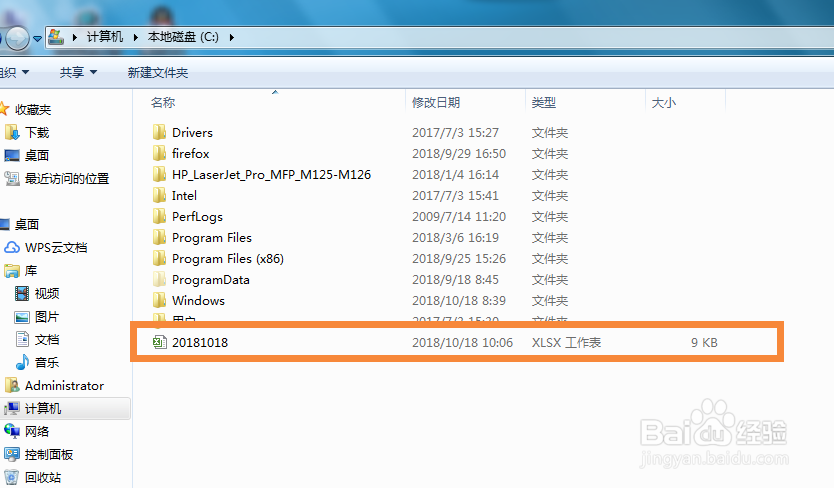Expand the arrow after 本地磁盘 (C:)
Screen dimensions: 834x488
pyautogui.click(x=231, y=37)
